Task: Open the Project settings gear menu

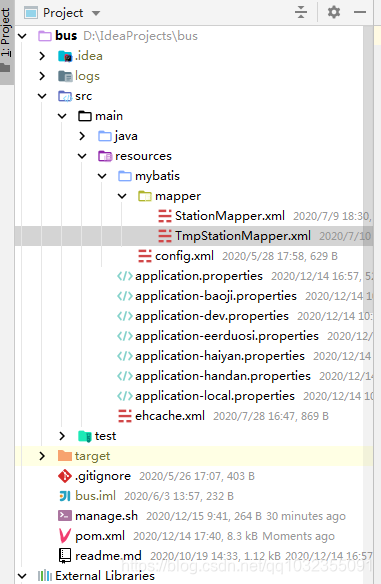Action: coord(334,12)
